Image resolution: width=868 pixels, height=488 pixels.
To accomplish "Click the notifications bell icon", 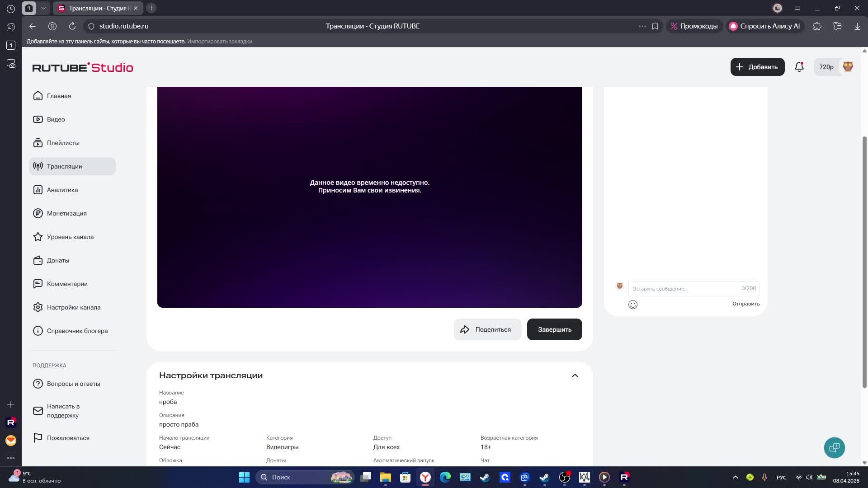I will (799, 67).
